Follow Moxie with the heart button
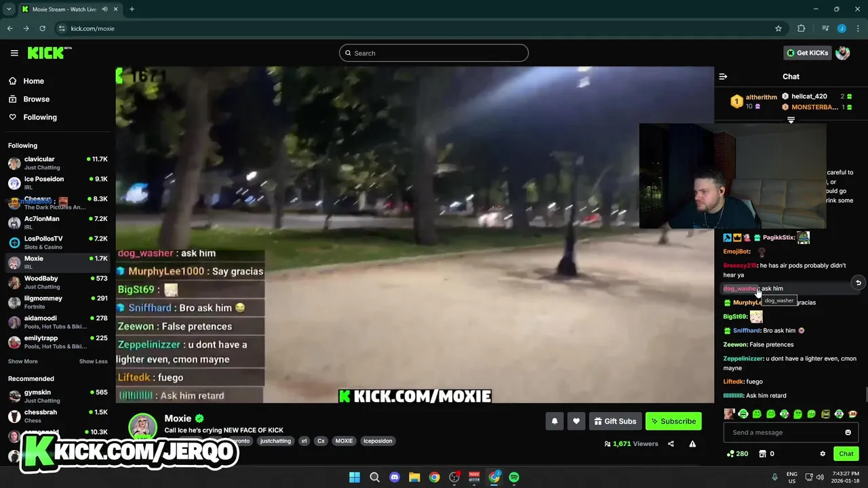This screenshot has height=488, width=868. [576, 421]
